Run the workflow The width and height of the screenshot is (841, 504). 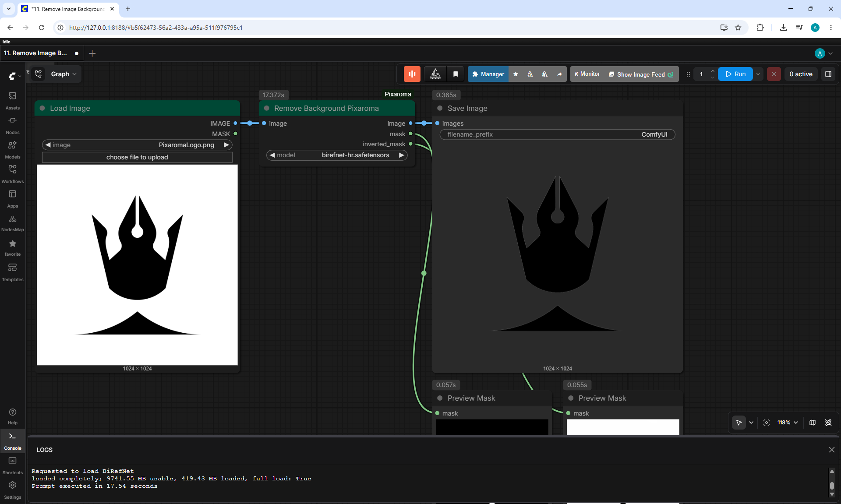coord(735,74)
